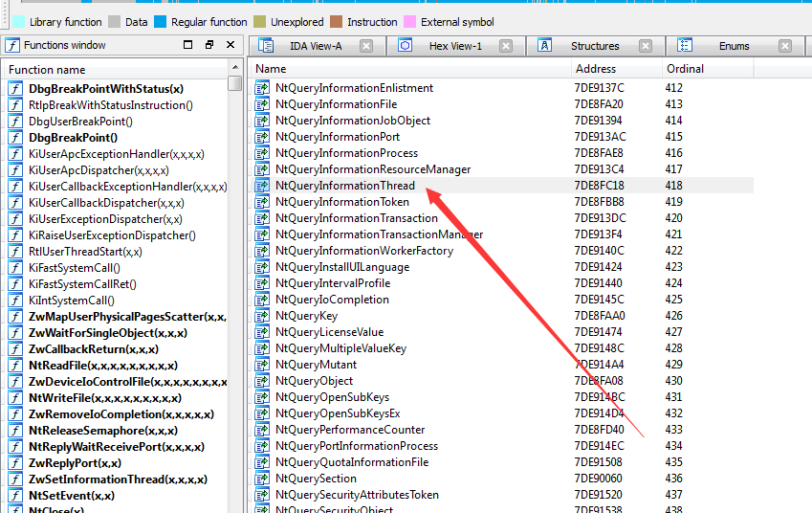Click export icon of NtQueryInformationJobObject
The width and height of the screenshot is (812, 513).
click(x=262, y=121)
